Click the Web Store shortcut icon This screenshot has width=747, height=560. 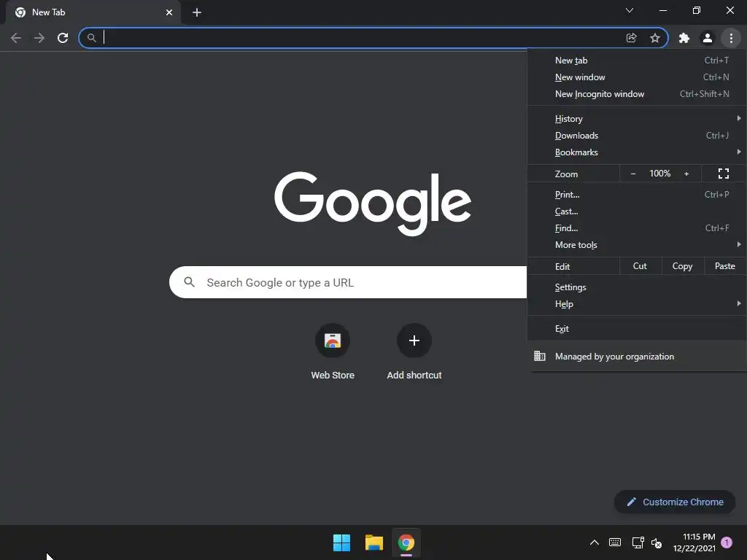click(x=333, y=341)
